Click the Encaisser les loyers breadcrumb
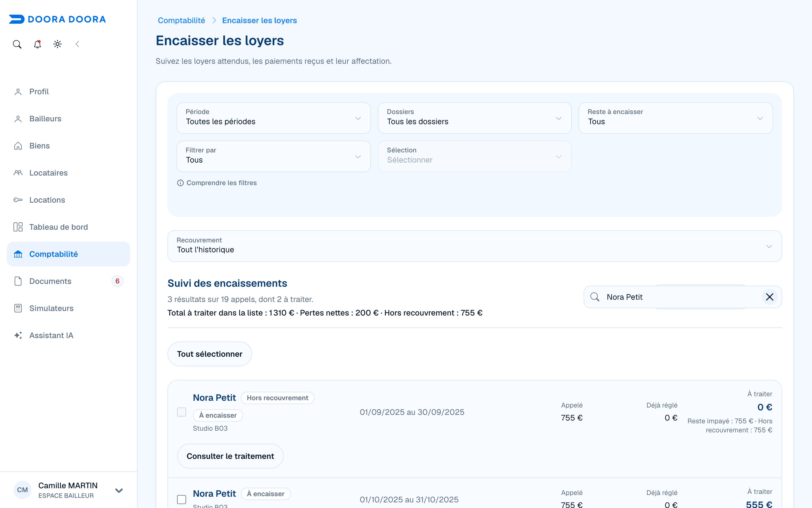 (259, 21)
